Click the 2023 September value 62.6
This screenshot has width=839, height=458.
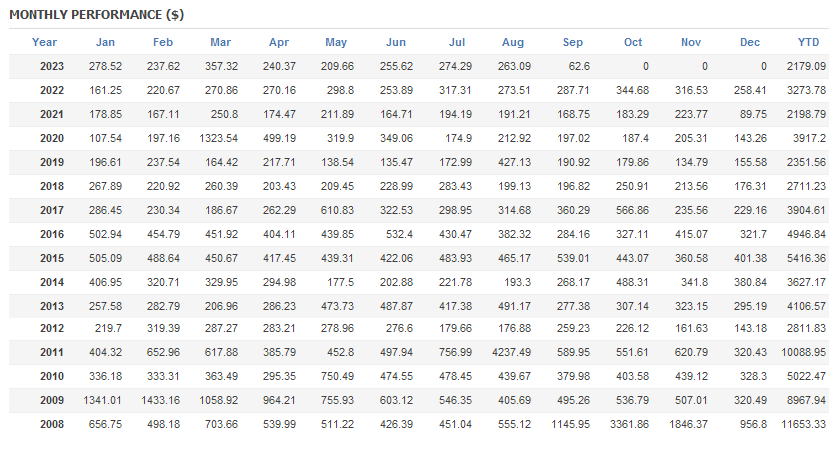click(579, 66)
